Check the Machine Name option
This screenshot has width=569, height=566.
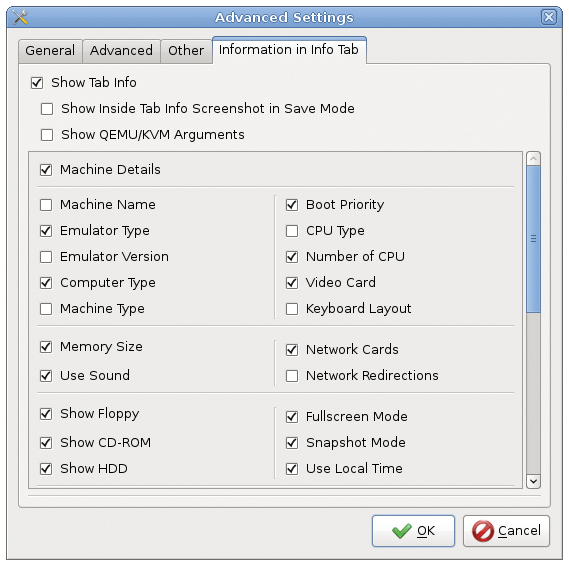tap(46, 205)
